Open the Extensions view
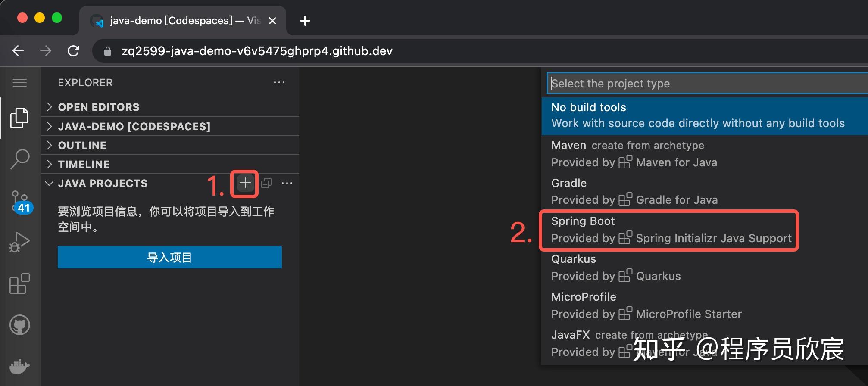 [20, 283]
